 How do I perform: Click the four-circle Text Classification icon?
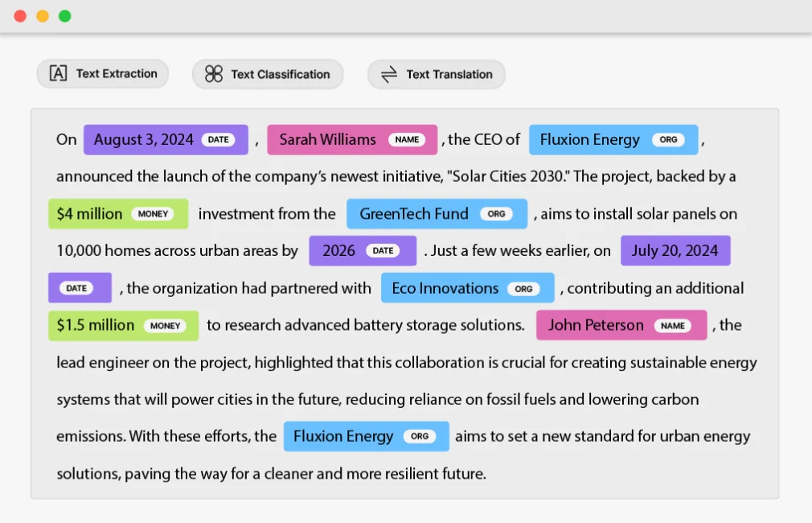pyautogui.click(x=213, y=74)
